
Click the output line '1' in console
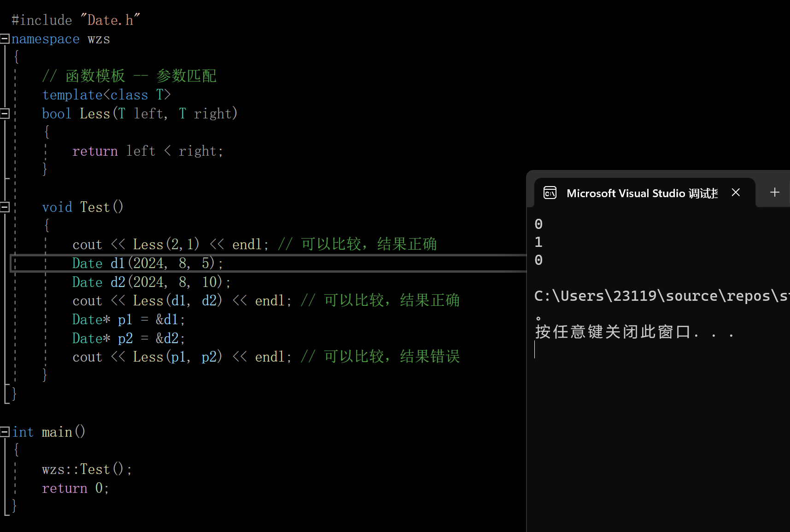(538, 242)
